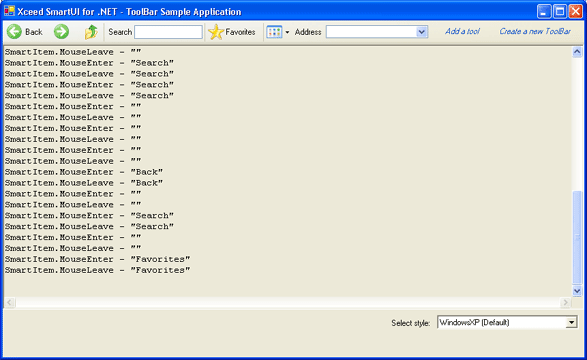Click the Create a new ToolBar link
Image resolution: width=587 pixels, height=360 pixels.
(535, 31)
